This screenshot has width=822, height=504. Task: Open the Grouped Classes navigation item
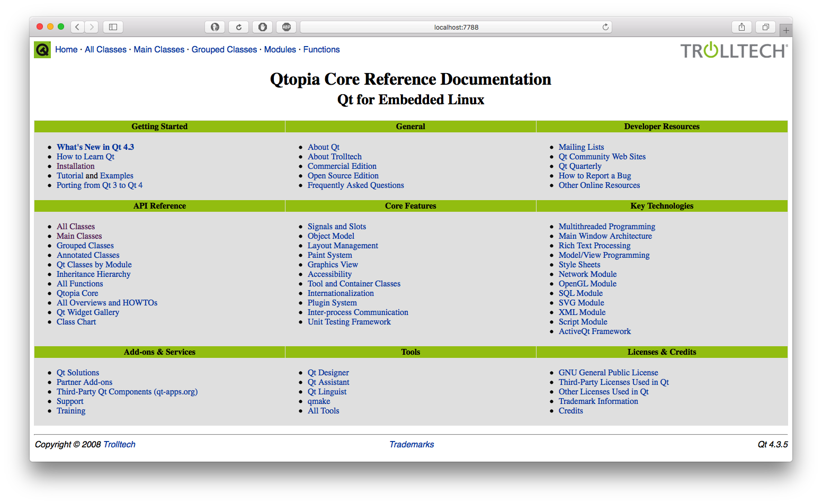click(x=224, y=50)
